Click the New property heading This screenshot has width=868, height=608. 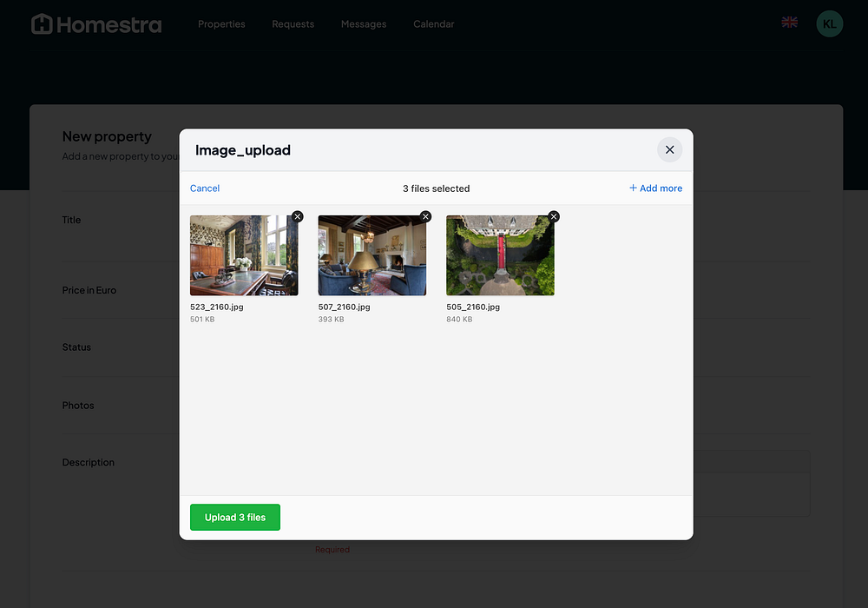[107, 136]
